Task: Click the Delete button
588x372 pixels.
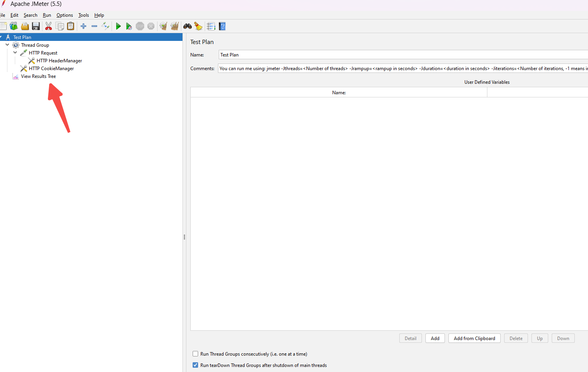Action: pos(516,338)
